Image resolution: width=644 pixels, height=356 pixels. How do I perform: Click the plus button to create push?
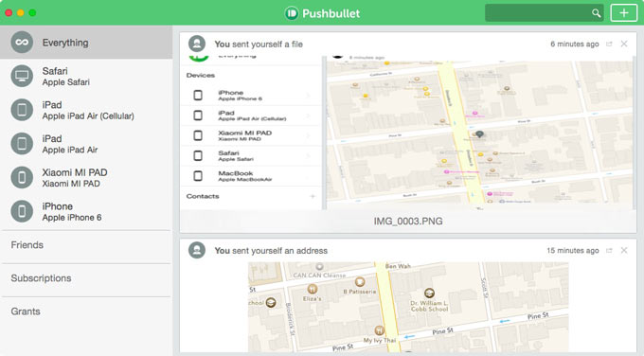click(x=623, y=12)
